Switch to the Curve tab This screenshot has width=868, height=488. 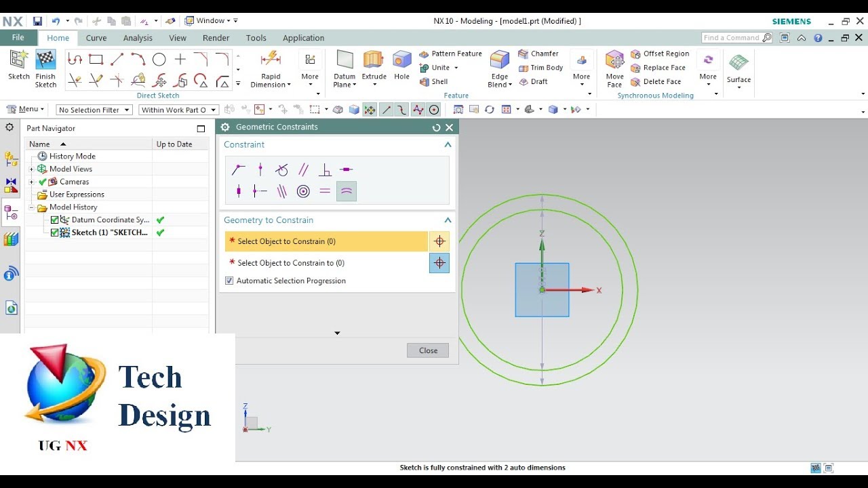click(x=96, y=38)
